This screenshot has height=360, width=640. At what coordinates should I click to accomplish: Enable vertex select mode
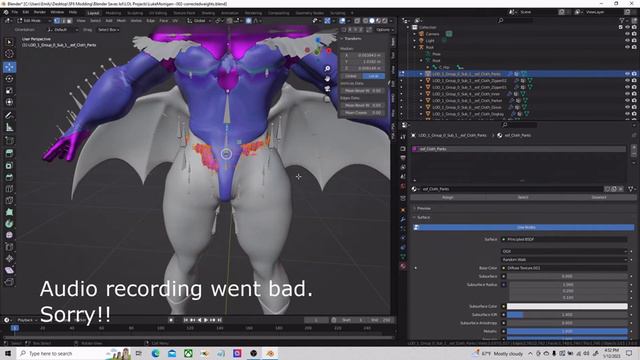(x=57, y=20)
